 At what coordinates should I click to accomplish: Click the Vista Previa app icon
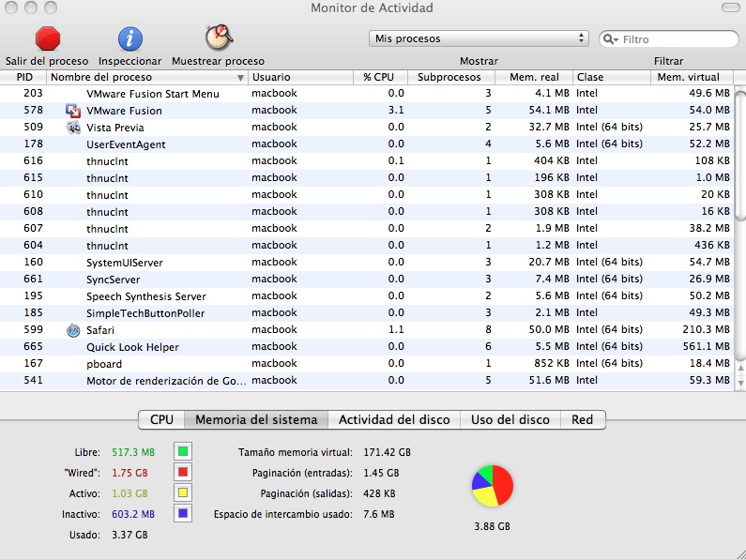click(x=73, y=128)
